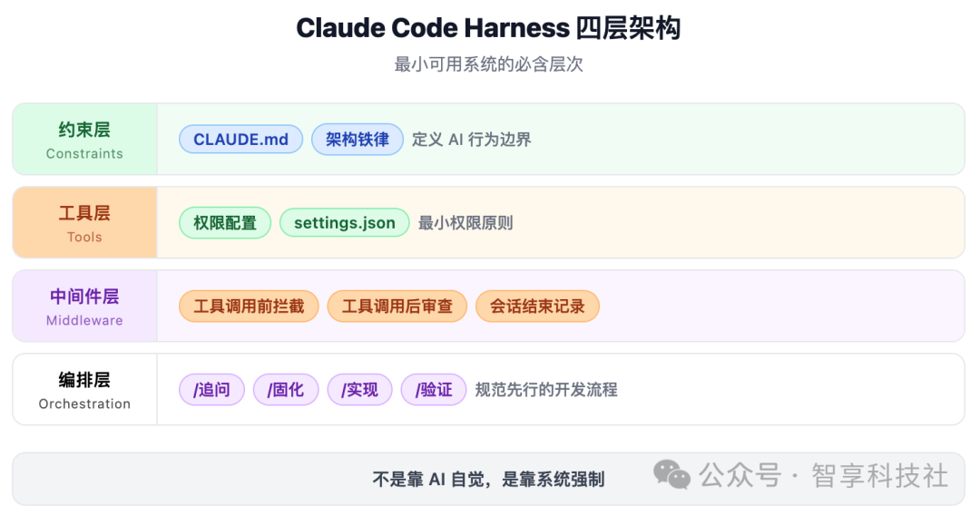
Task: Click the 约束层 Constraints layer label
Action: [84, 140]
